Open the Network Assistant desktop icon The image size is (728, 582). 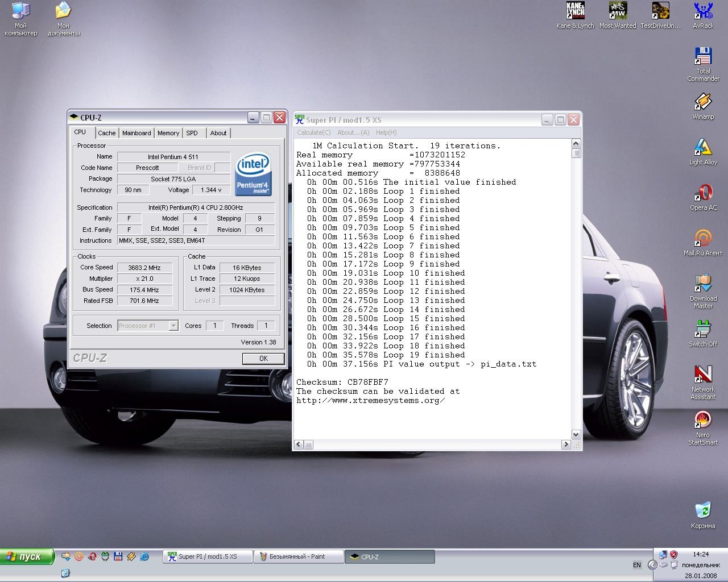[703, 383]
